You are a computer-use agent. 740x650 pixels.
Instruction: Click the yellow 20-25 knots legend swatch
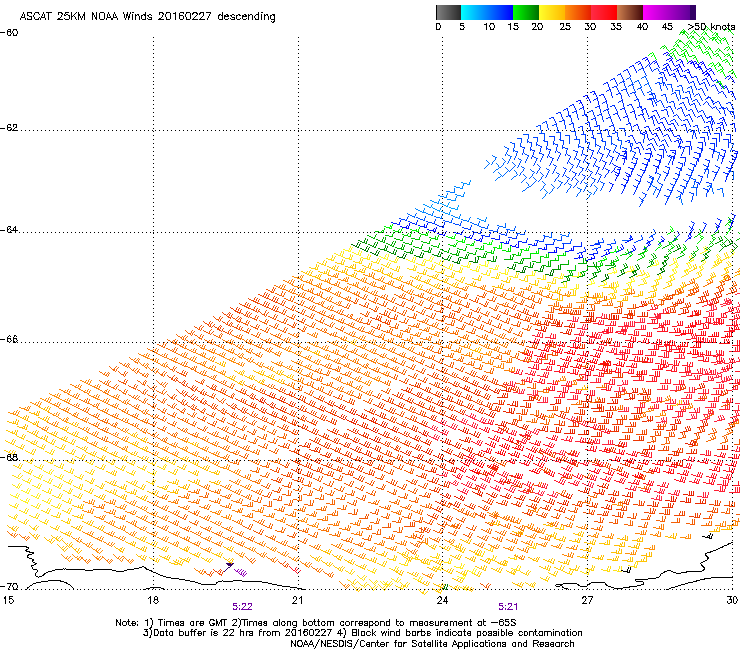(552, 12)
